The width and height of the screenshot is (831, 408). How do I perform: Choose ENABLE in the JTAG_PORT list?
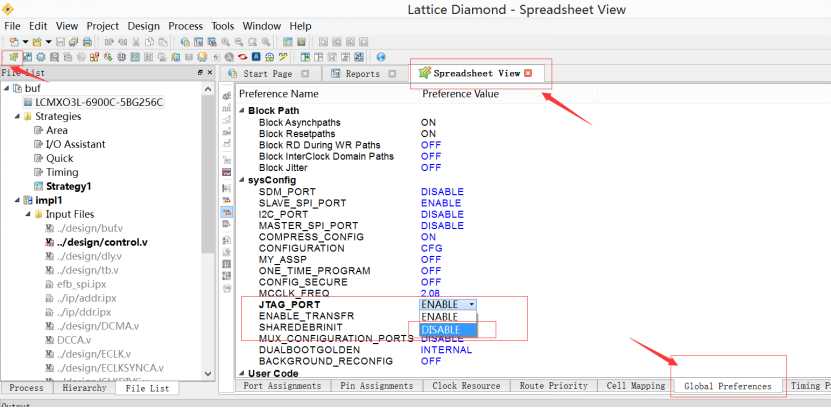pos(448,317)
